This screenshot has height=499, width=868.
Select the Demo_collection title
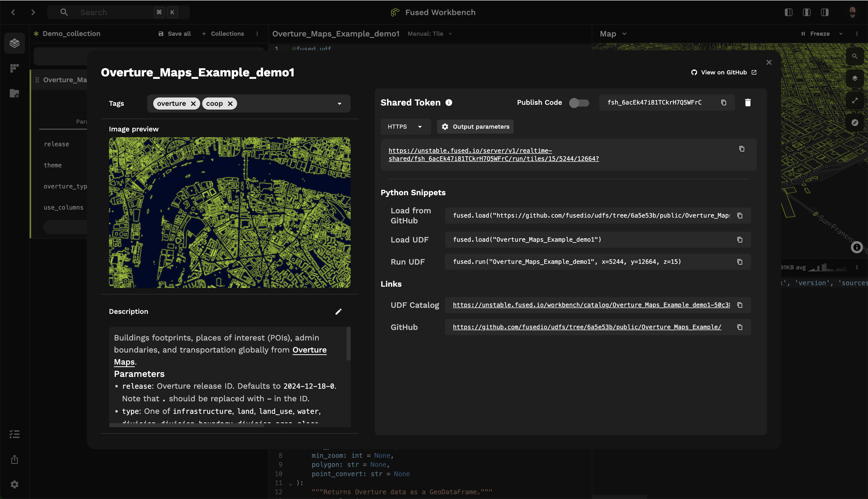(71, 34)
